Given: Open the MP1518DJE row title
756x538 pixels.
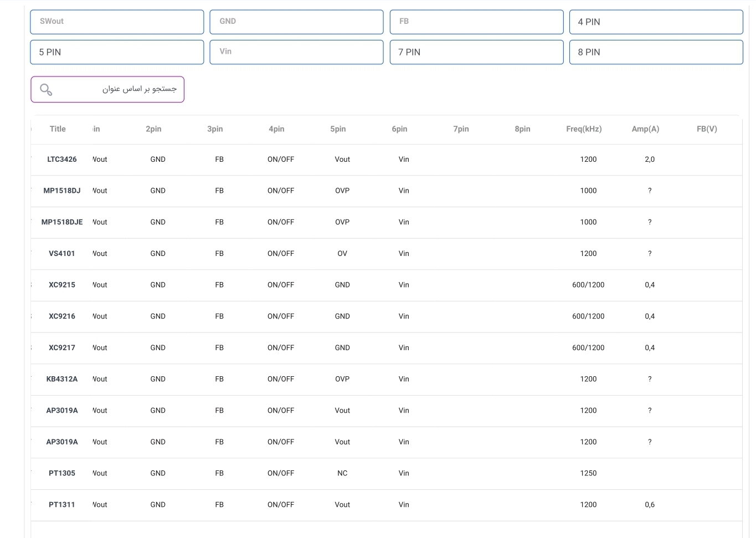Looking at the screenshot, I should point(62,222).
